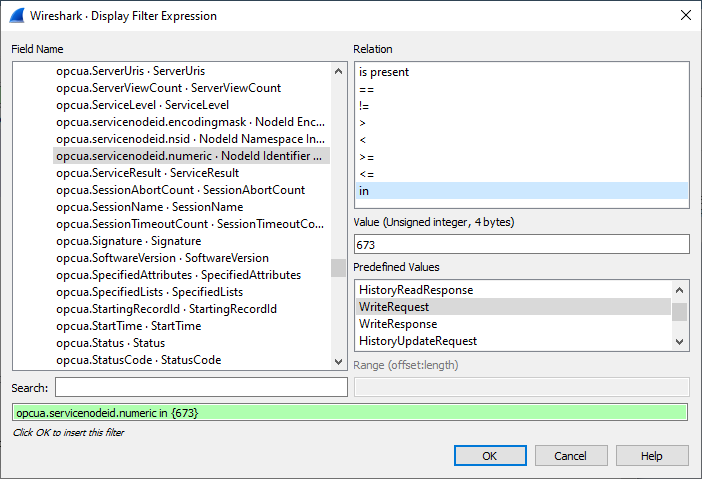Choose the 'in' relation

tap(522, 191)
